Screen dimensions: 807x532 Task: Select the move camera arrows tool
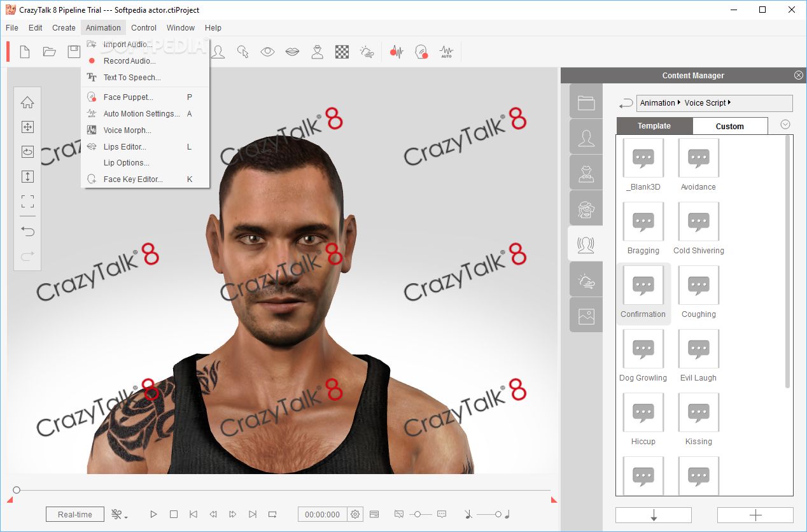click(x=27, y=127)
